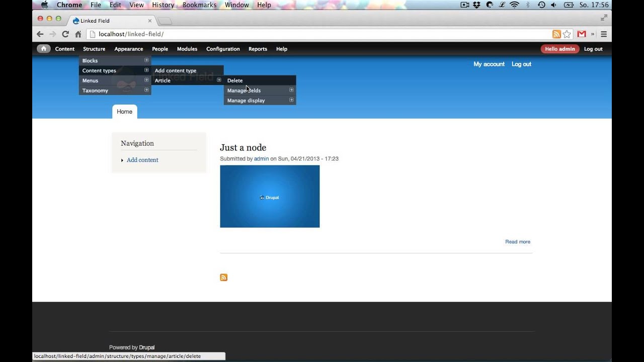The height and width of the screenshot is (362, 644).
Task: Expand the Manage display submenu arrow
Action: click(x=291, y=100)
